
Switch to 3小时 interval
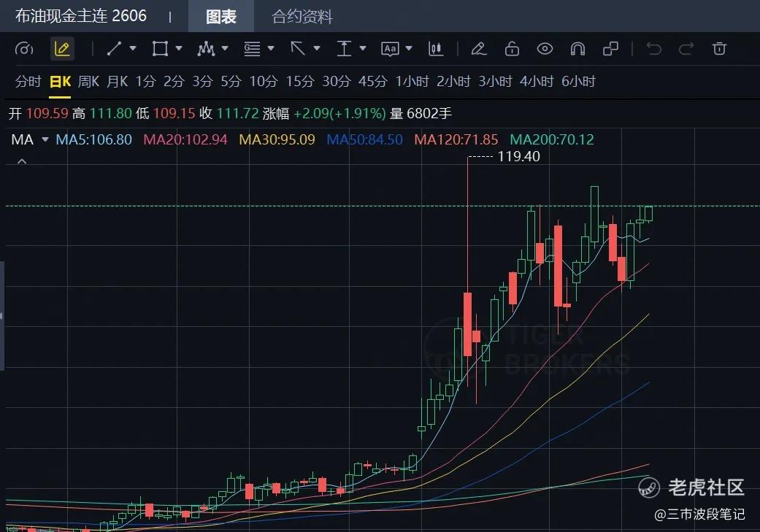point(496,82)
